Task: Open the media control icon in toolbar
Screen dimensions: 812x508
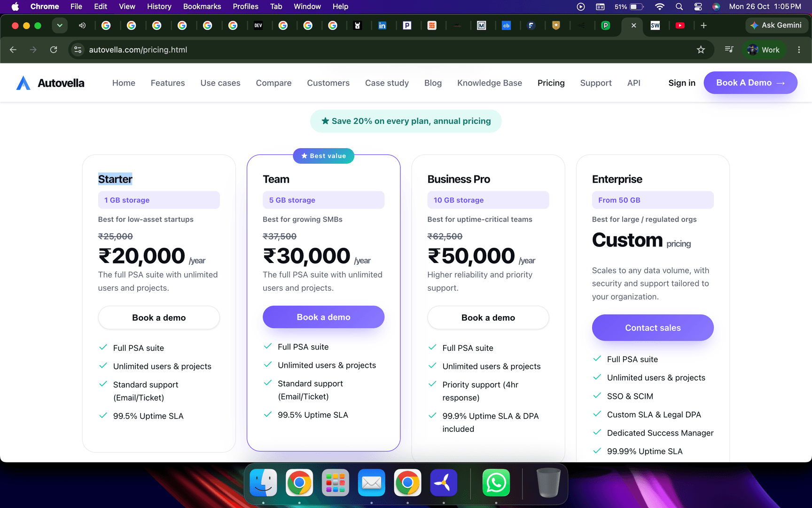Action: (x=729, y=49)
